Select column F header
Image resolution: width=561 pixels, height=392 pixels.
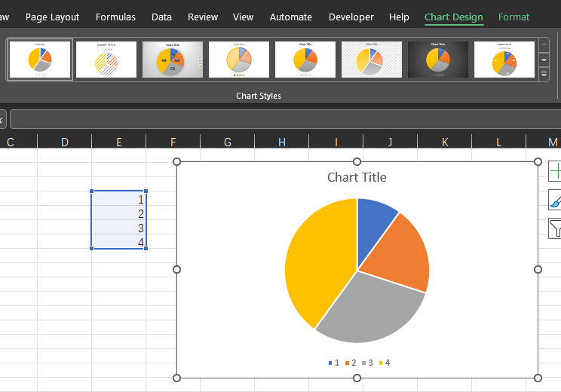click(x=173, y=142)
